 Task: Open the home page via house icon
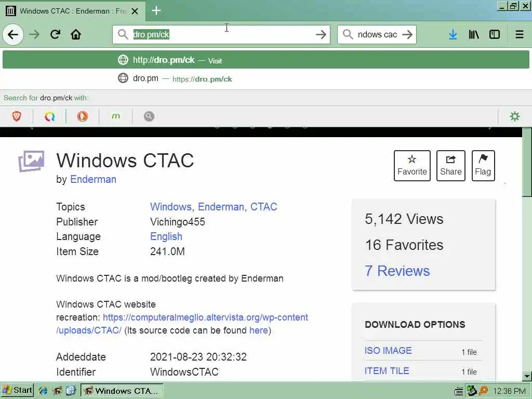coord(76,34)
